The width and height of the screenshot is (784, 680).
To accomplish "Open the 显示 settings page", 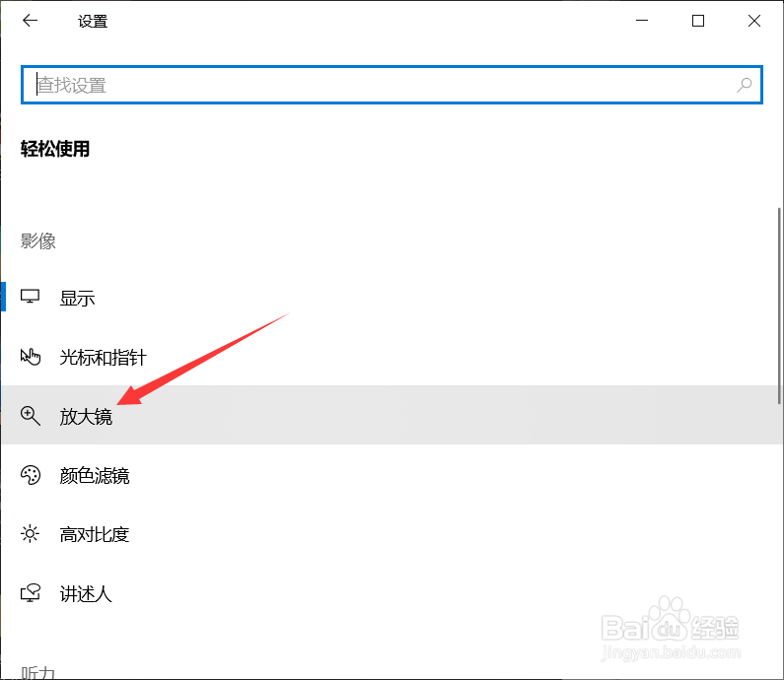I will 392,298.
